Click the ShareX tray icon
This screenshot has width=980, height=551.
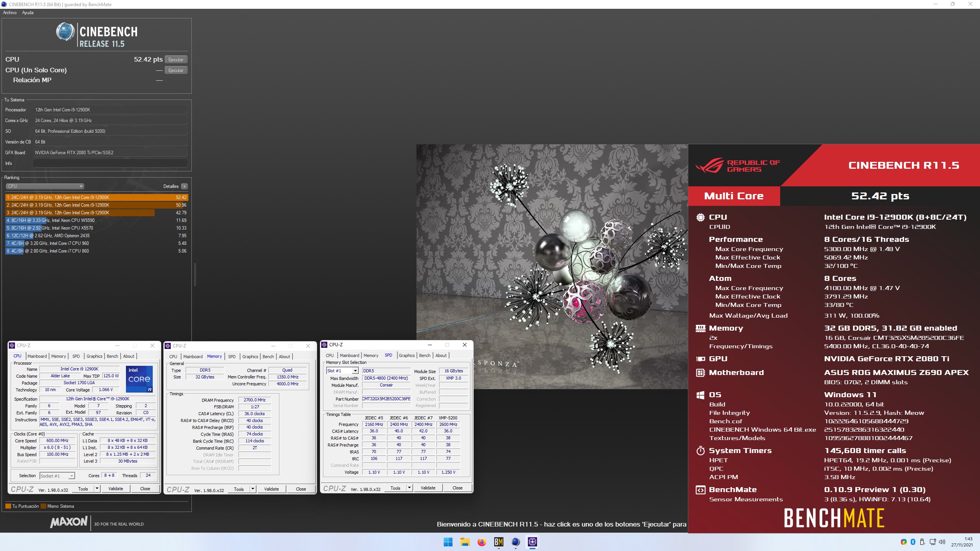point(904,542)
